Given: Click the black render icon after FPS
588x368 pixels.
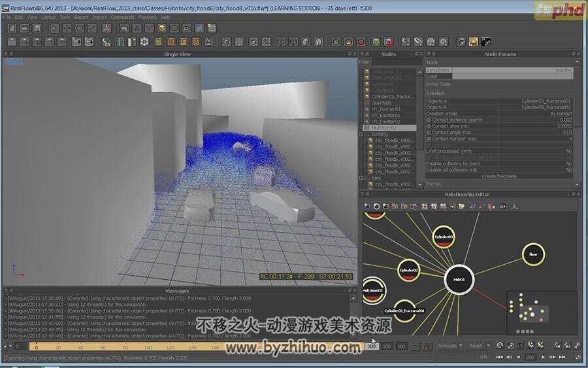Looking at the screenshot, I should pos(486,42).
